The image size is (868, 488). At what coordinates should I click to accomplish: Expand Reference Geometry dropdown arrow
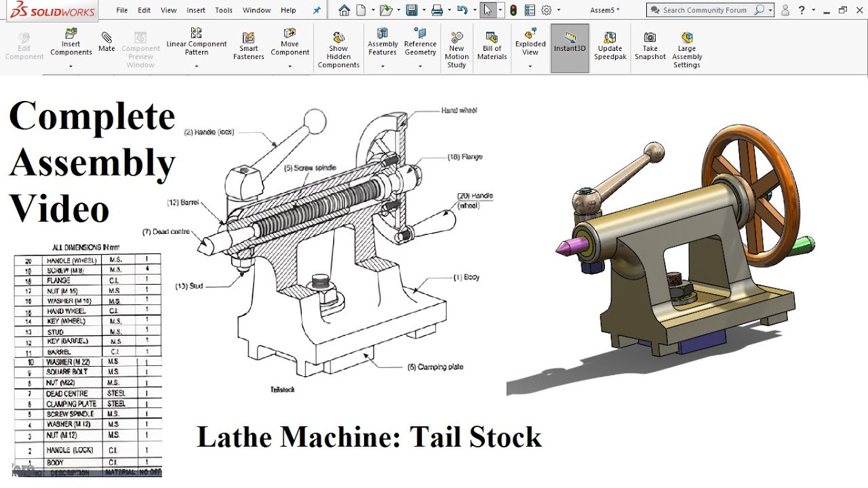click(420, 66)
